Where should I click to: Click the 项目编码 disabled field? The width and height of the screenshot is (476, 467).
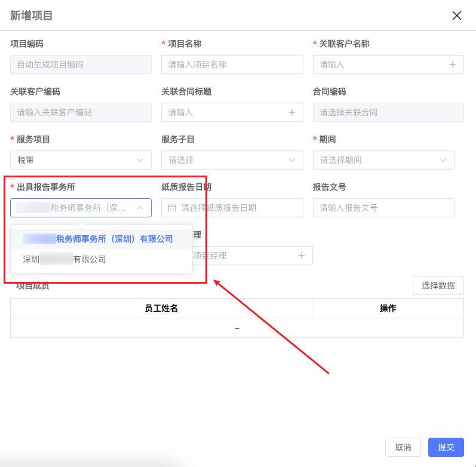[81, 64]
